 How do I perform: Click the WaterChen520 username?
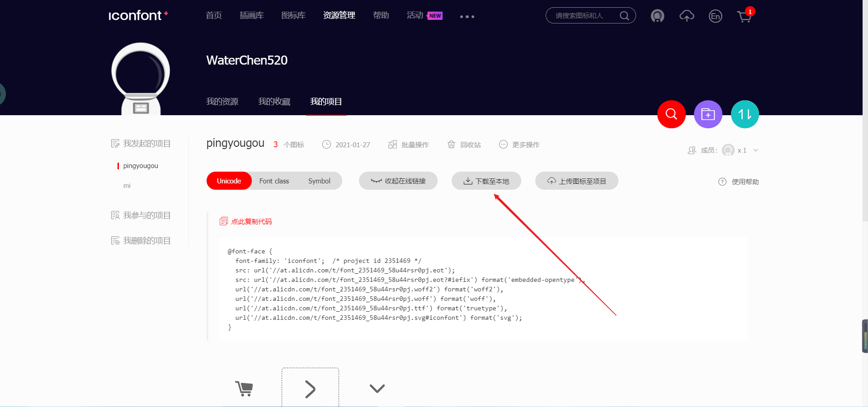[x=247, y=60]
